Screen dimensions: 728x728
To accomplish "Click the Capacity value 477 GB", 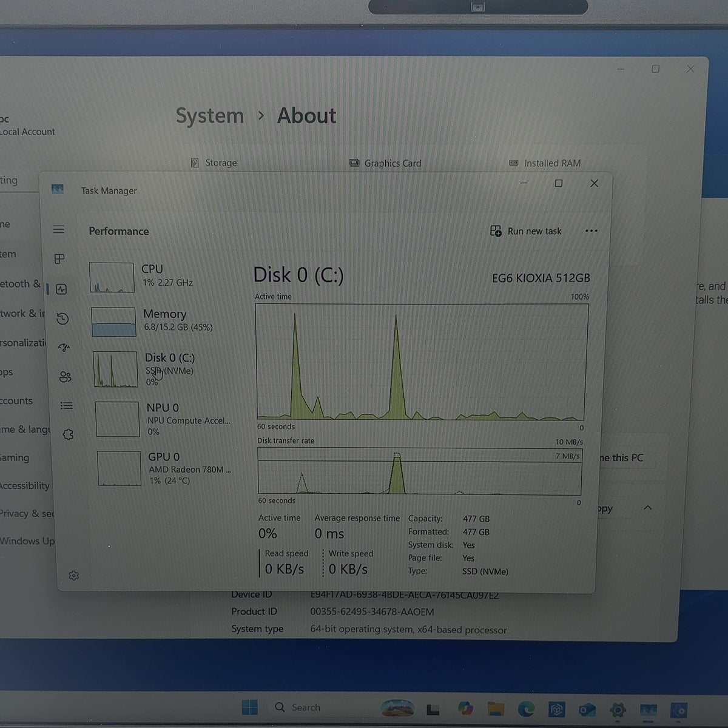I will tap(476, 519).
